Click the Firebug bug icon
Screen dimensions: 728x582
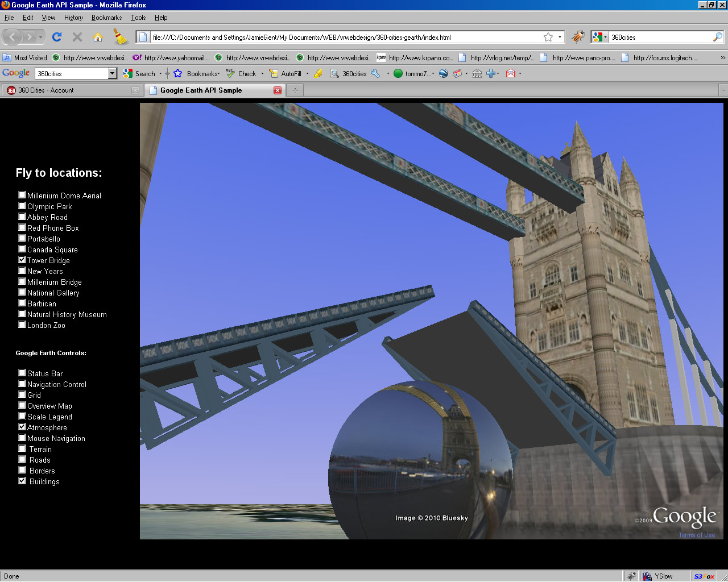coord(578,37)
